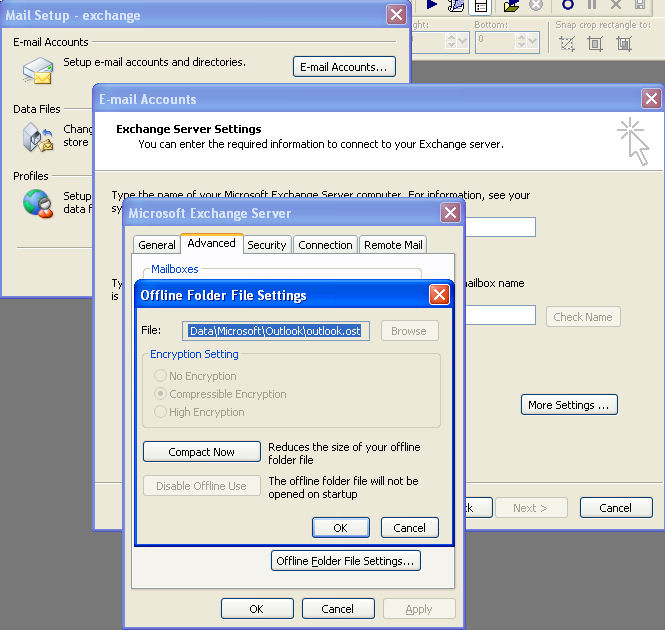Click the blue run script play icon
The width and height of the screenshot is (665, 630).
pyautogui.click(x=431, y=5)
